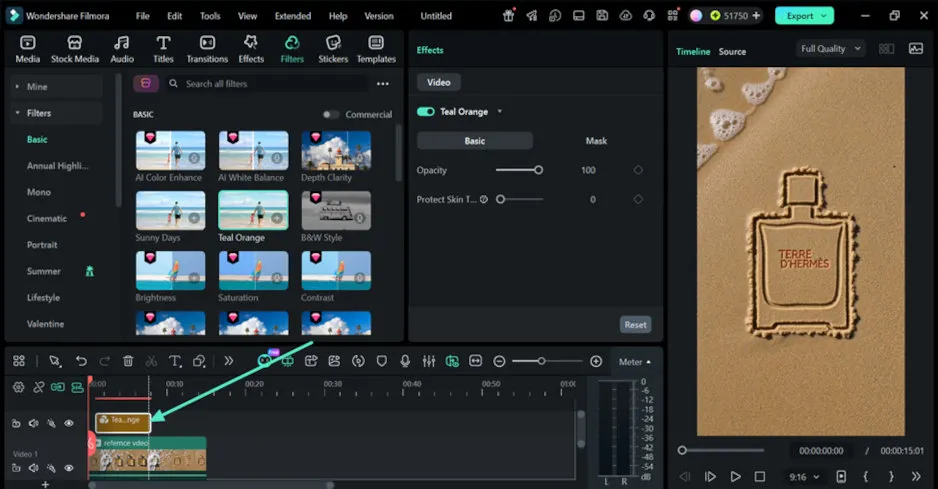Open the File menu

click(x=142, y=16)
